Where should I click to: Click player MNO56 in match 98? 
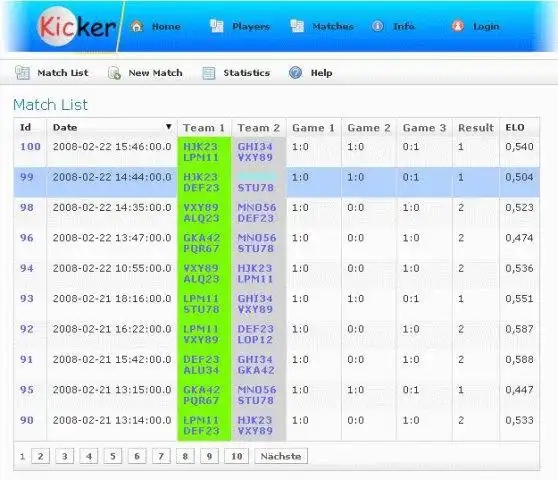[x=257, y=207]
